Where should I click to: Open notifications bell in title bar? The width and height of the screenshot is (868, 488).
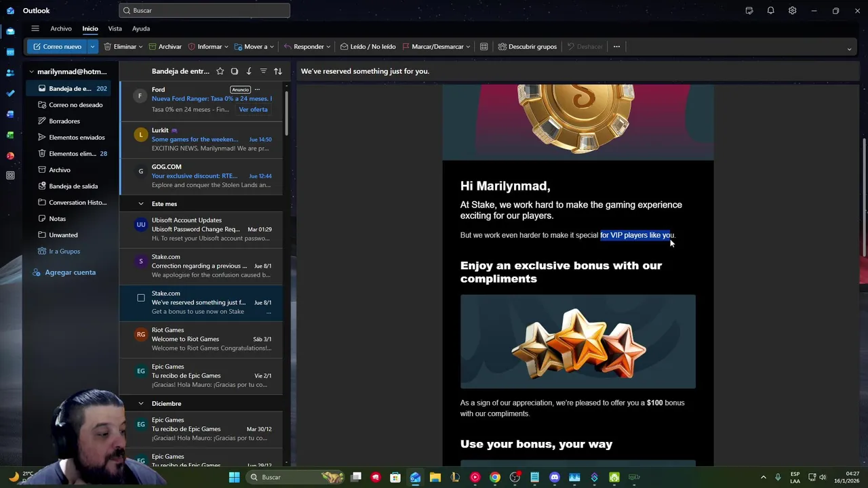pyautogui.click(x=770, y=11)
